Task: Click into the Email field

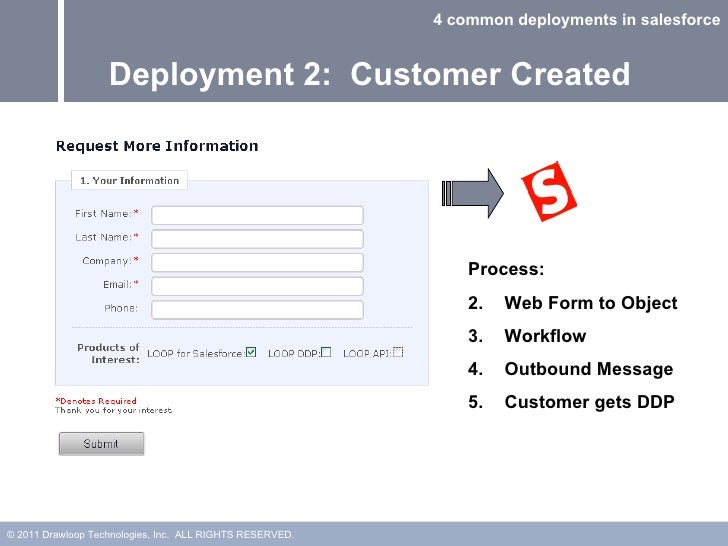Action: [257, 286]
